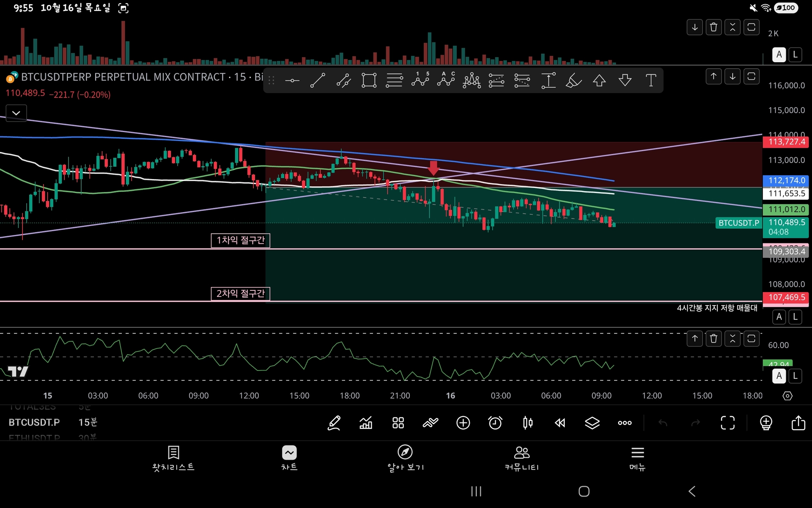
Task: Select the text annotation tool
Action: coord(651,80)
